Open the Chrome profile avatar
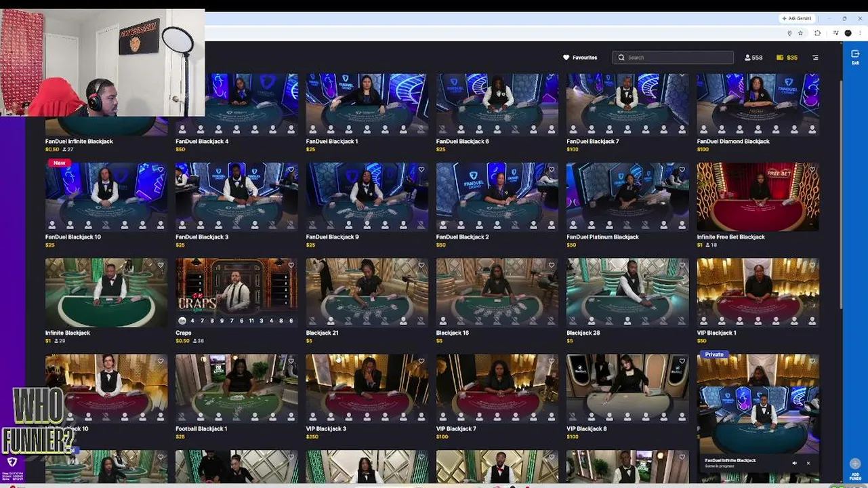The width and height of the screenshot is (868, 488). point(848,33)
